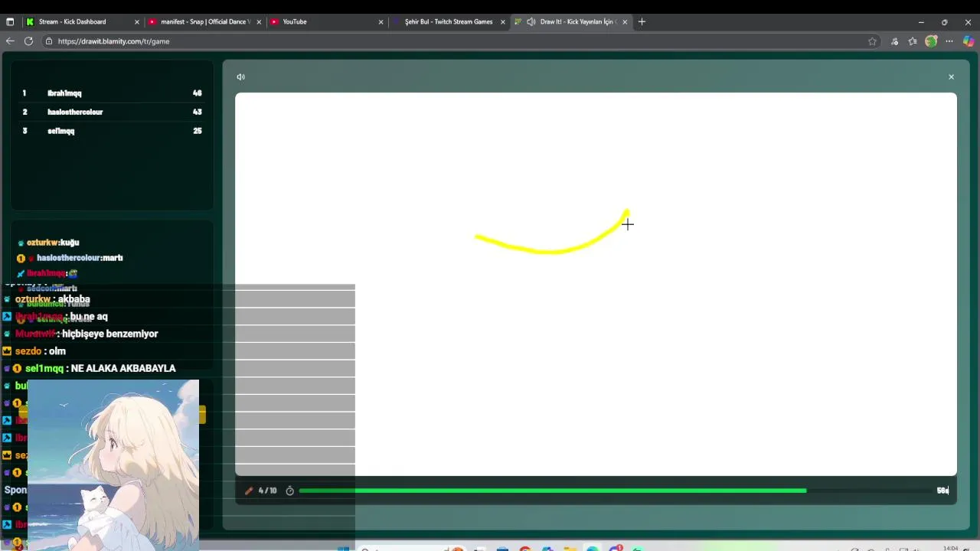Image resolution: width=980 pixels, height=551 pixels.
Task: Click the guess message haslosthercolour:martı
Action: (x=80, y=258)
